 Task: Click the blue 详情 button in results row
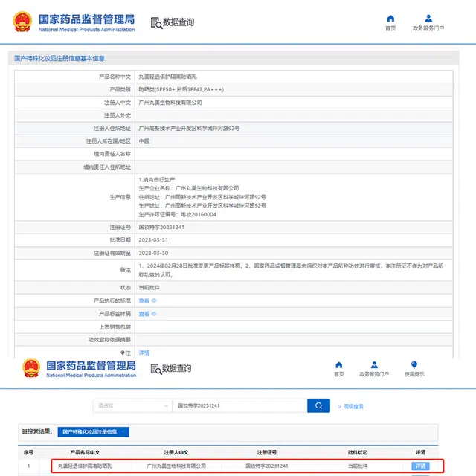tap(420, 466)
